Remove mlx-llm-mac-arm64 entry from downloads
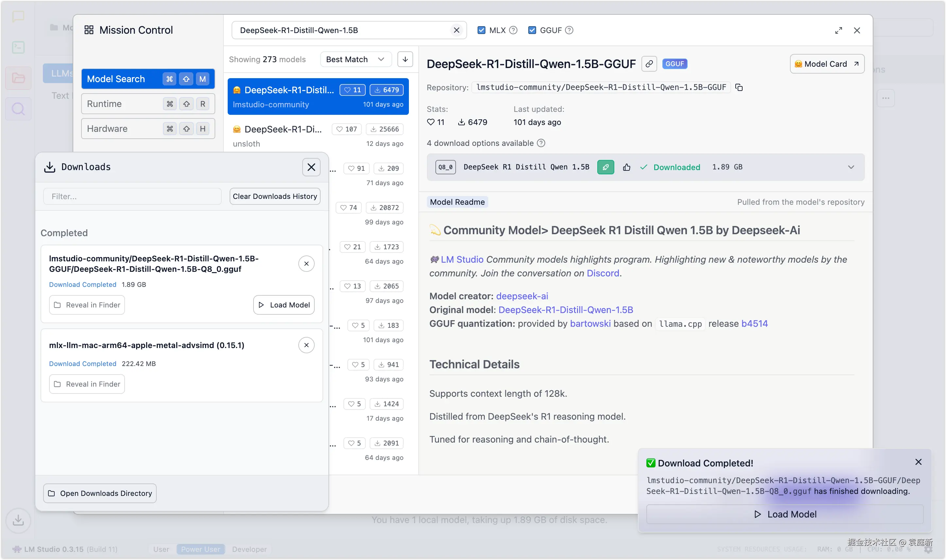946x560 pixels. pyautogui.click(x=306, y=345)
